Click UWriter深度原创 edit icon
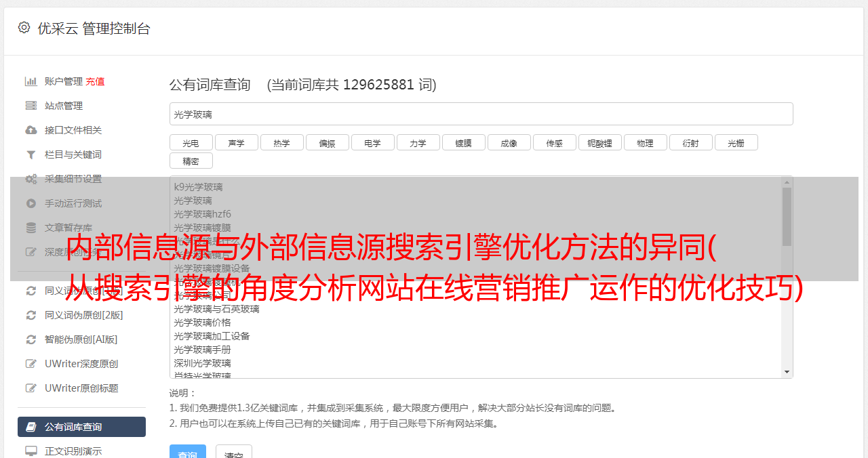Screen dimensions: 868x458 pos(31,364)
